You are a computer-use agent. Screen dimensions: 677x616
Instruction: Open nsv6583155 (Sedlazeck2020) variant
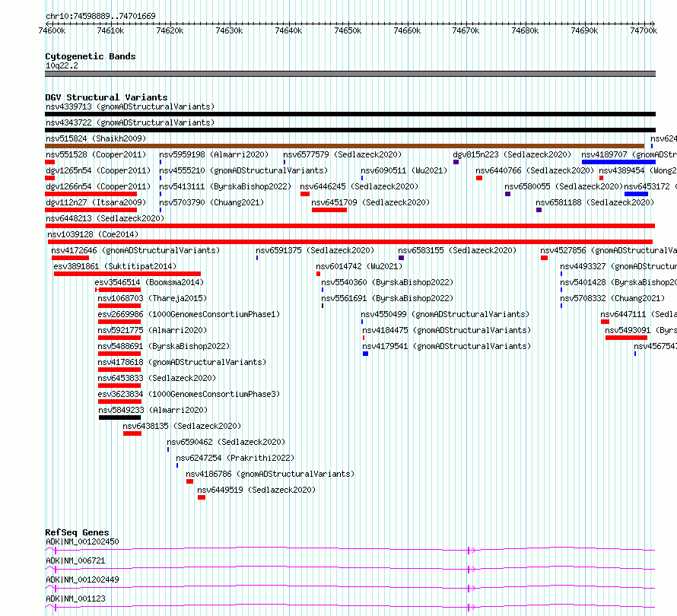tap(457, 250)
